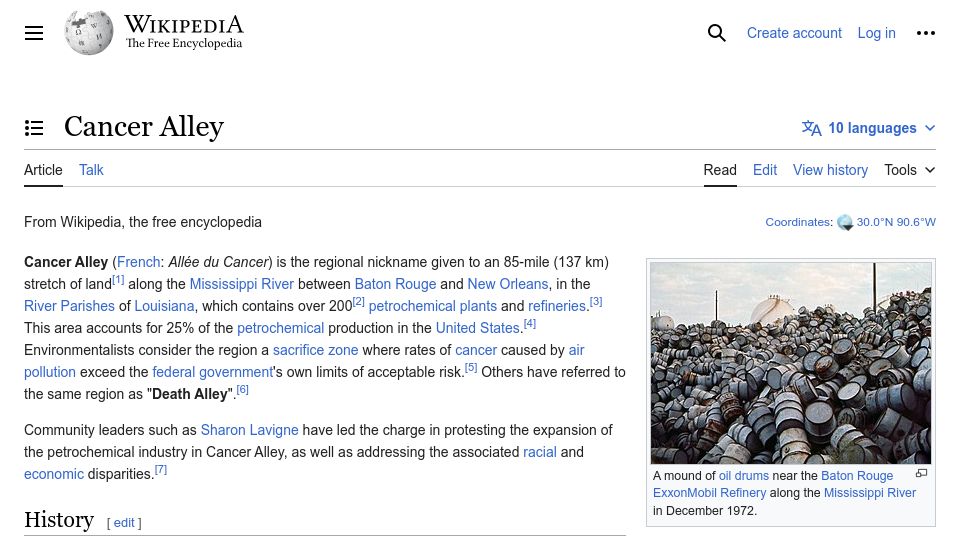Image resolution: width=960 pixels, height=540 pixels.
Task: Open the View history tab
Action: (x=830, y=170)
